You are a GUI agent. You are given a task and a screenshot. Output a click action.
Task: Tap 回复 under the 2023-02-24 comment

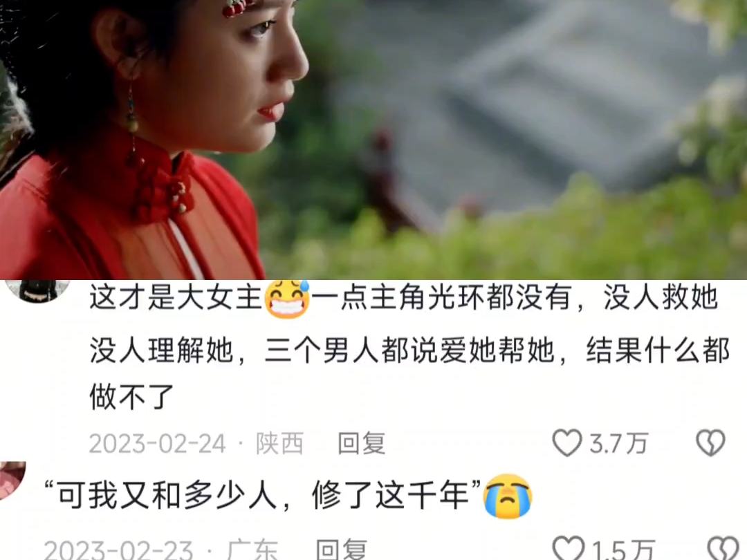coord(361,443)
